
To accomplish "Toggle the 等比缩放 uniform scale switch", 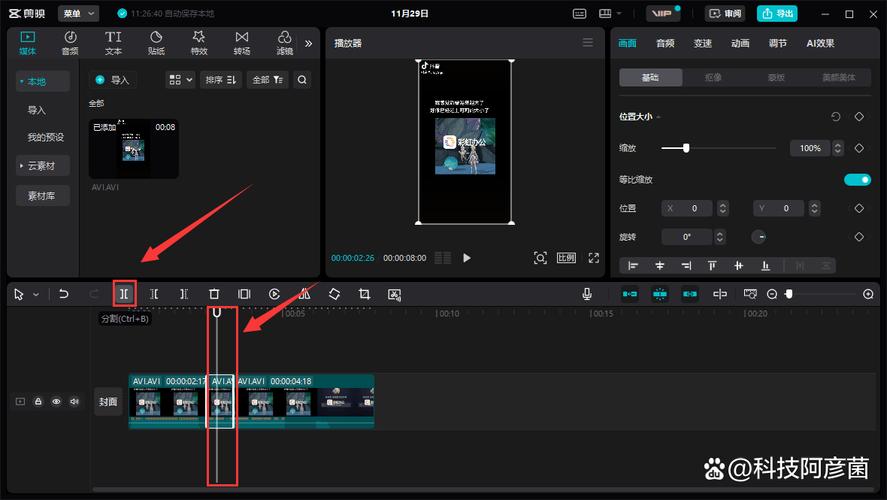I will pyautogui.click(x=857, y=180).
